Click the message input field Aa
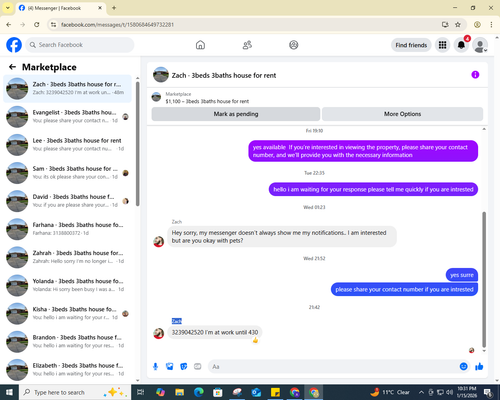500x400 pixels. pyautogui.click(x=333, y=367)
